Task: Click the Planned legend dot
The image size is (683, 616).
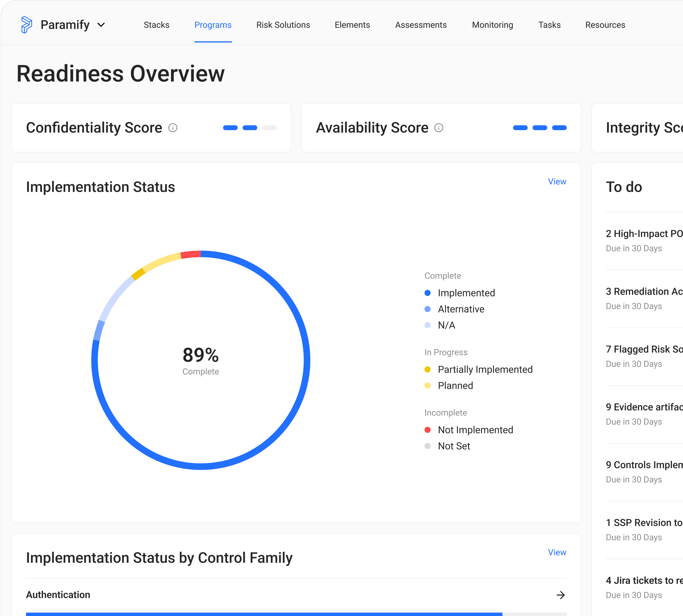Action: point(428,386)
